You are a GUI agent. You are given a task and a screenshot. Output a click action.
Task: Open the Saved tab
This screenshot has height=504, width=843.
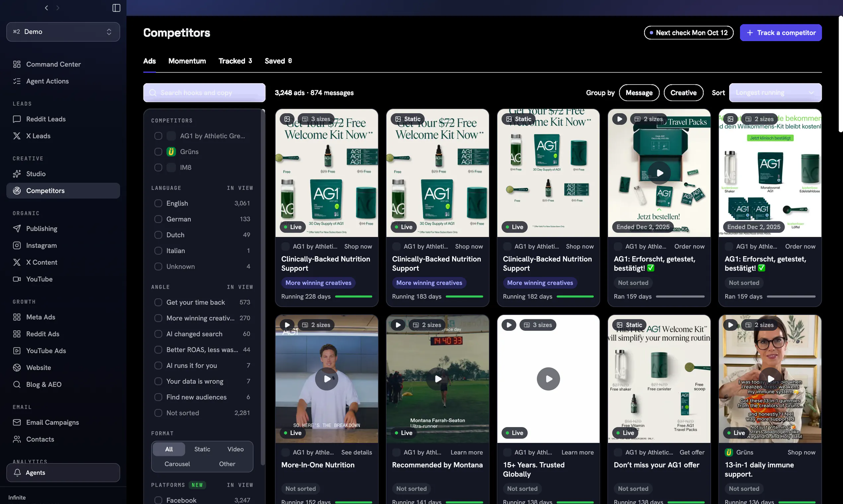[278, 61]
